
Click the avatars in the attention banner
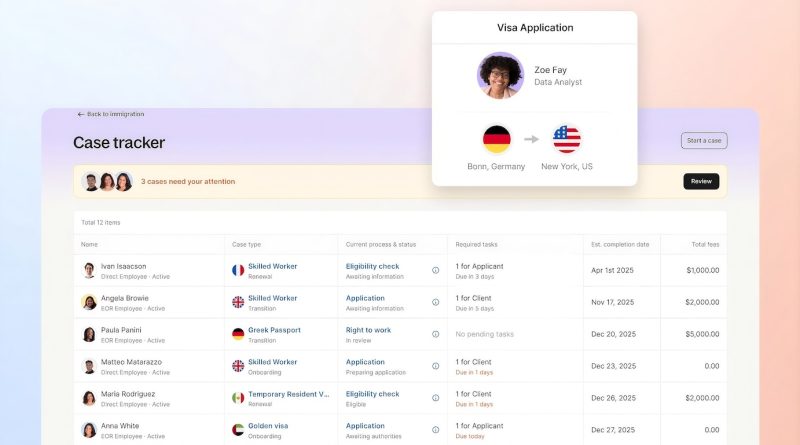coord(107,182)
